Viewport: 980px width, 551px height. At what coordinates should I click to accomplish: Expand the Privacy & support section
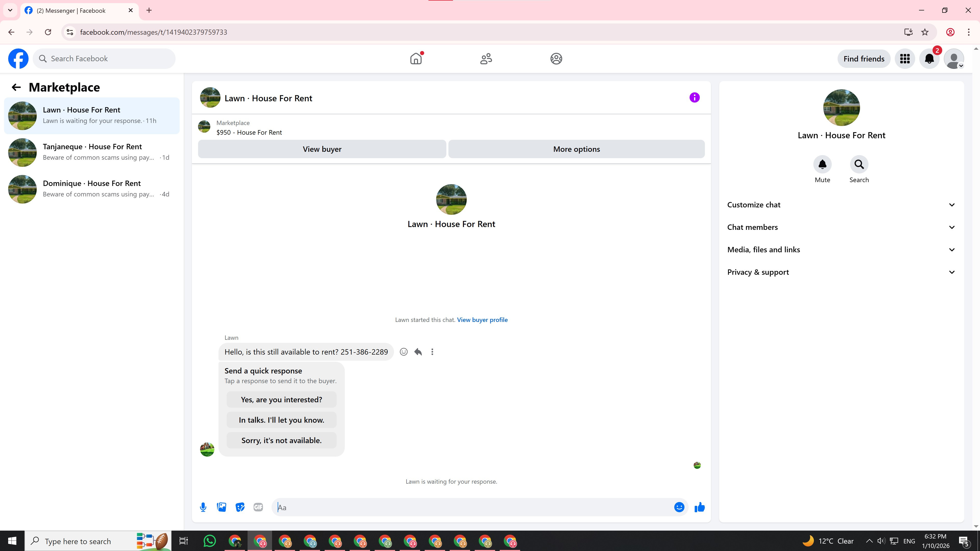point(841,272)
